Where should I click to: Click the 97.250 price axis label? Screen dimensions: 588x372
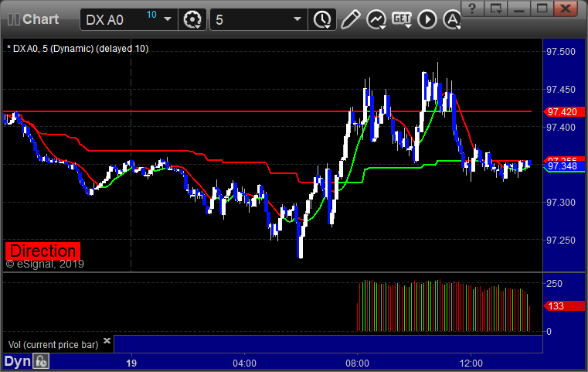[x=561, y=241]
